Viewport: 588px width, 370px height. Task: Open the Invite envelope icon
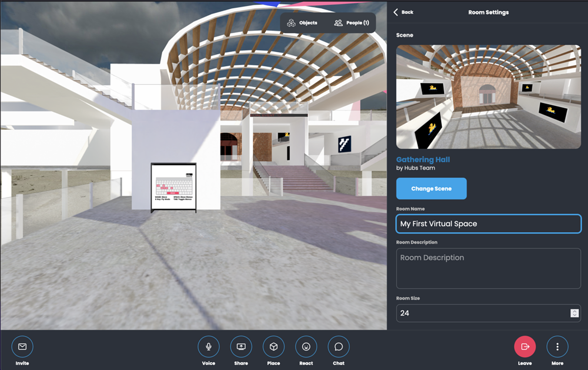tap(22, 346)
